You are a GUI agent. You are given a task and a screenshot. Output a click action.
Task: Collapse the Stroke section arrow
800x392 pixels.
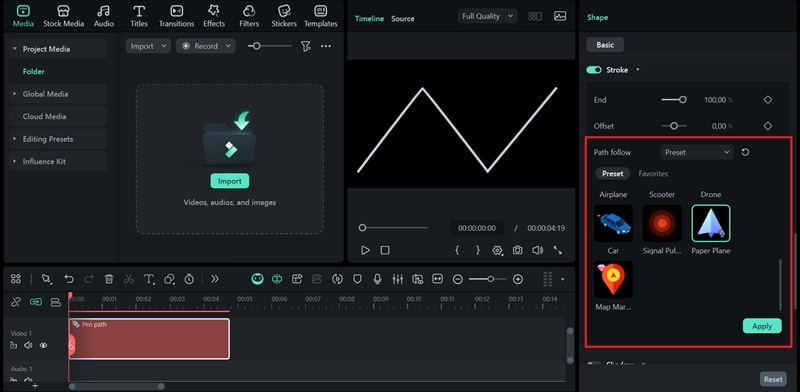coord(638,70)
